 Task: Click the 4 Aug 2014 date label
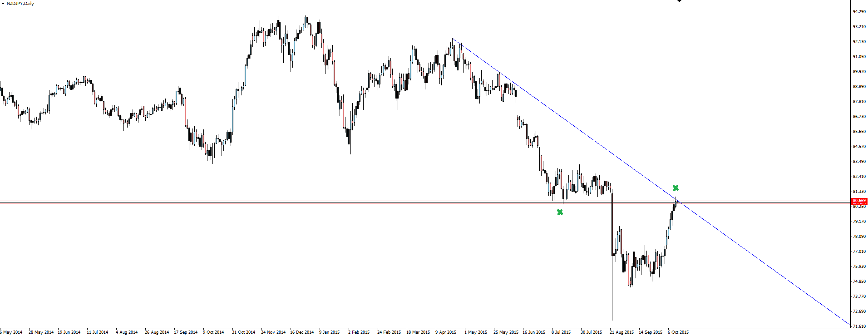pyautogui.click(x=127, y=332)
